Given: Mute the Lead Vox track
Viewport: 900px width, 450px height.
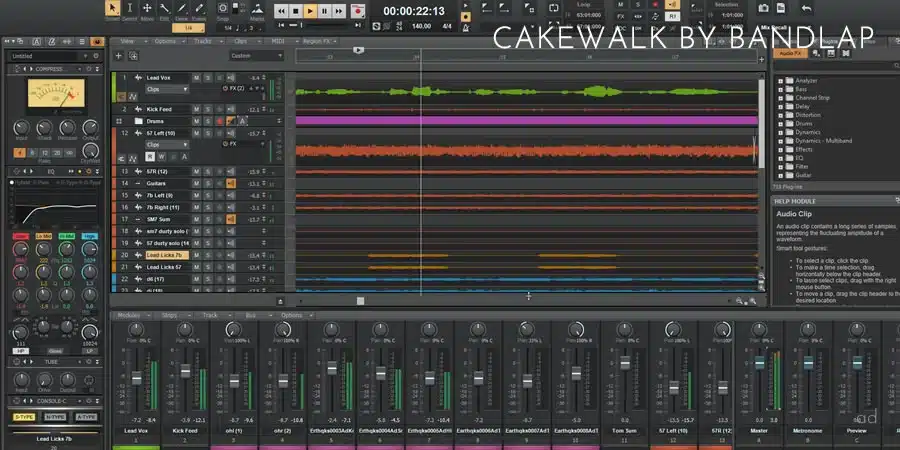Looking at the screenshot, I should (x=196, y=77).
